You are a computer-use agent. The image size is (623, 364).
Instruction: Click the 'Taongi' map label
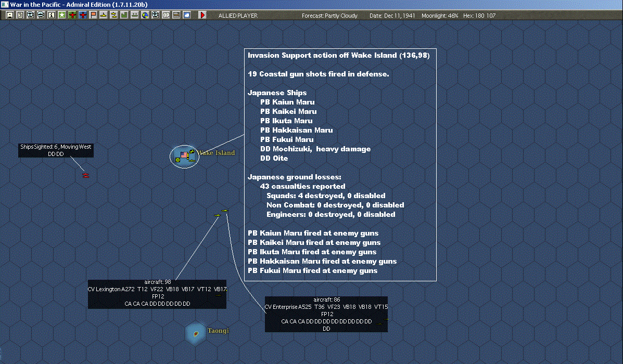(218, 331)
